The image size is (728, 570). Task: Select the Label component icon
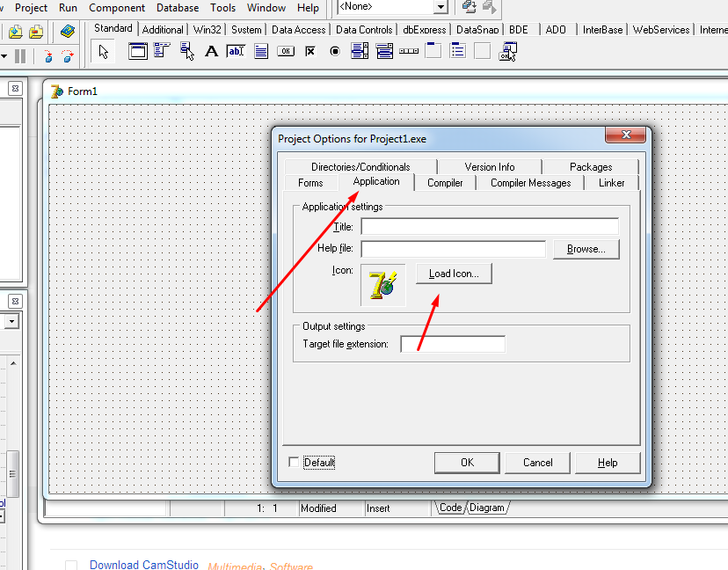(211, 50)
